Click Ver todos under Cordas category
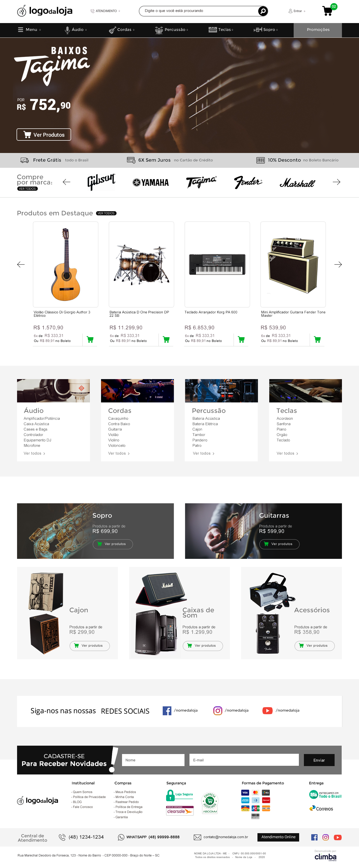The height and width of the screenshot is (868, 359). click(x=119, y=453)
